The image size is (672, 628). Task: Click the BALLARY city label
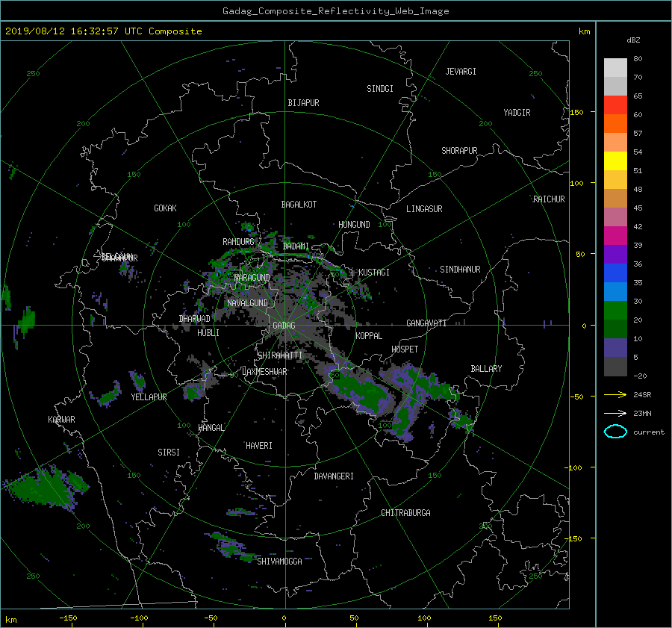(x=486, y=369)
